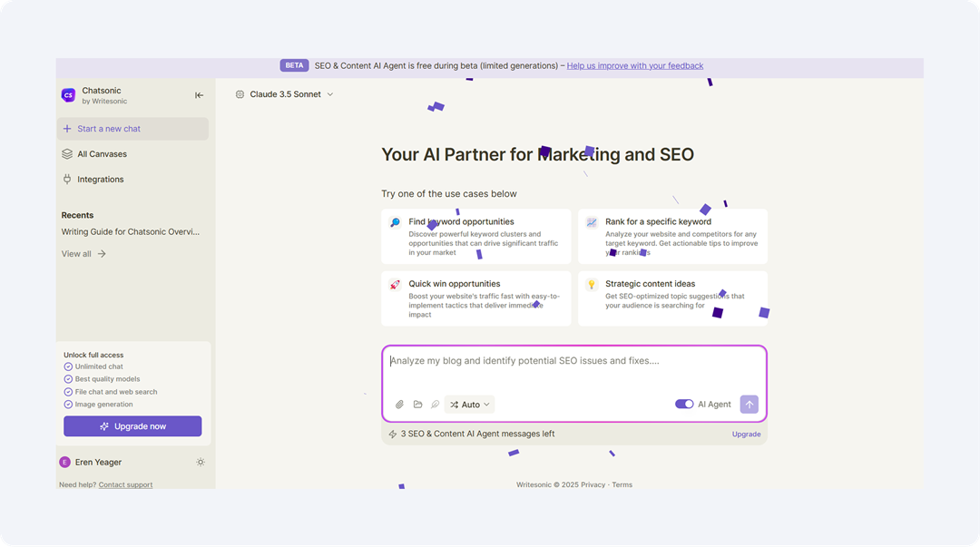Open the 'Help us improve with your feedback' link
Image resolution: width=980 pixels, height=547 pixels.
pos(635,65)
